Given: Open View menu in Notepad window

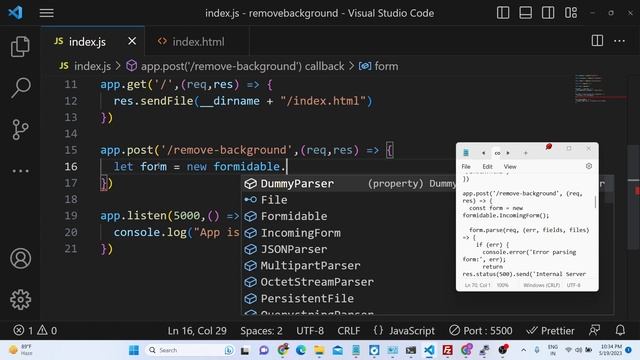Looking at the screenshot, I should click(x=510, y=167).
